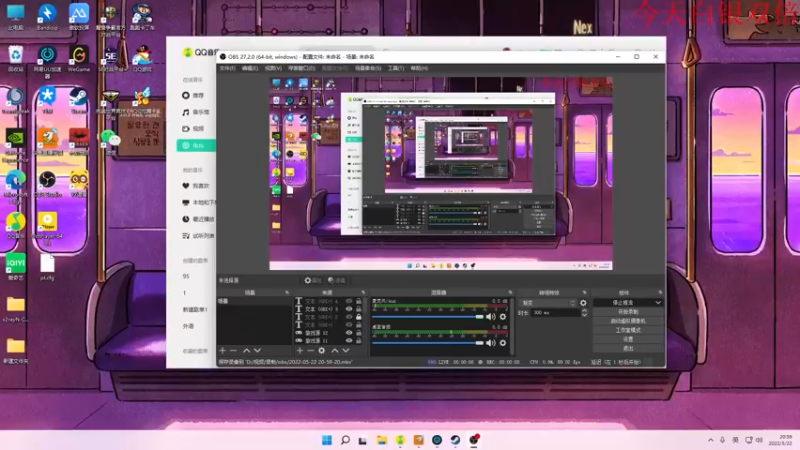Click the Start Virtual Camera button
The image size is (800, 450).
coord(628,321)
